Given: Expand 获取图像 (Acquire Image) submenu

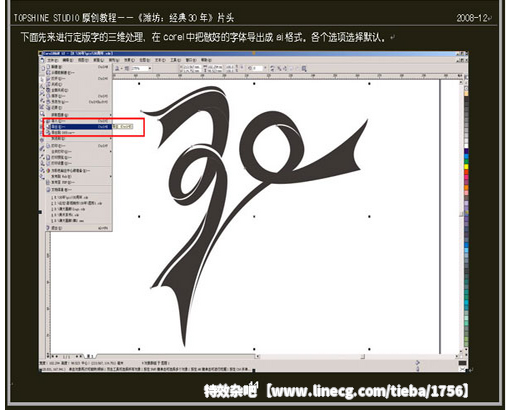Looking at the screenshot, I should pyautogui.click(x=78, y=115).
